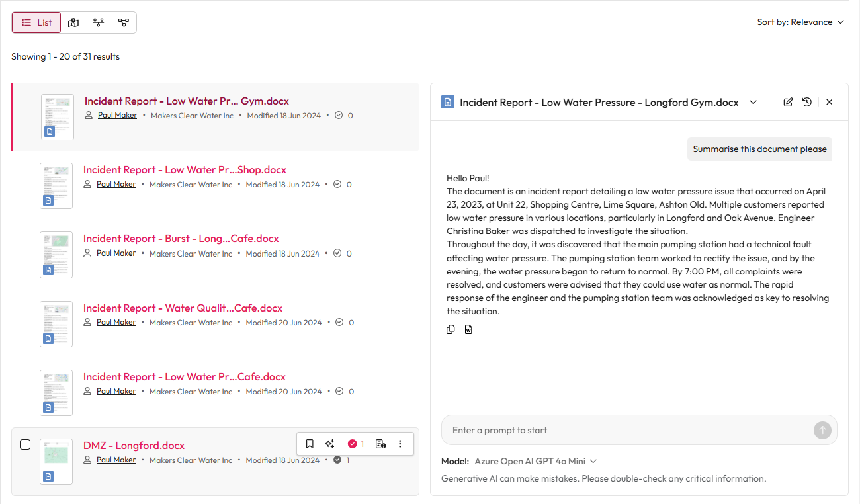Open Incident Report - Burst - Long...Cafe.docx
Viewport: 860px width, 504px height.
[181, 239]
